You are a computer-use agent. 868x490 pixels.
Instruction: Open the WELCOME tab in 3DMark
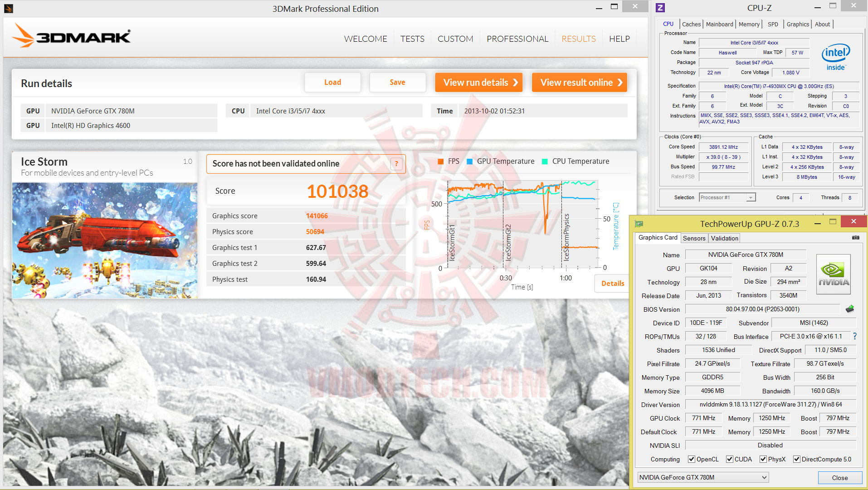click(x=366, y=39)
